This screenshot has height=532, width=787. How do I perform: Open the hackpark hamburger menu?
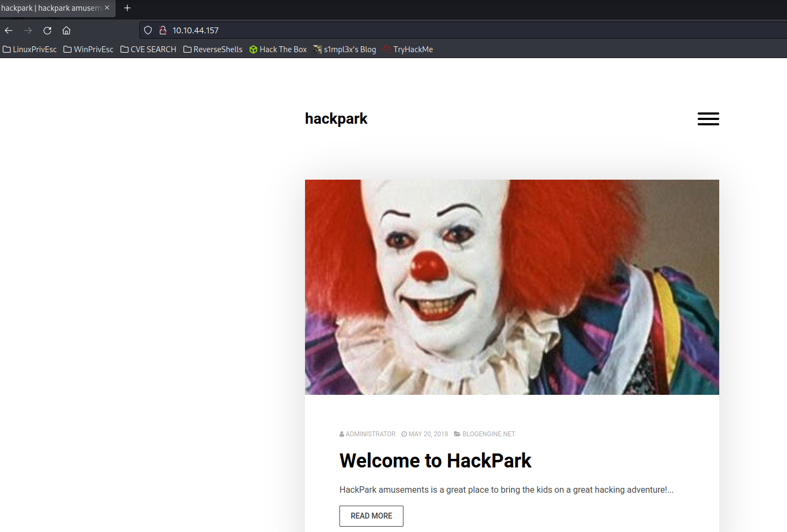point(708,119)
